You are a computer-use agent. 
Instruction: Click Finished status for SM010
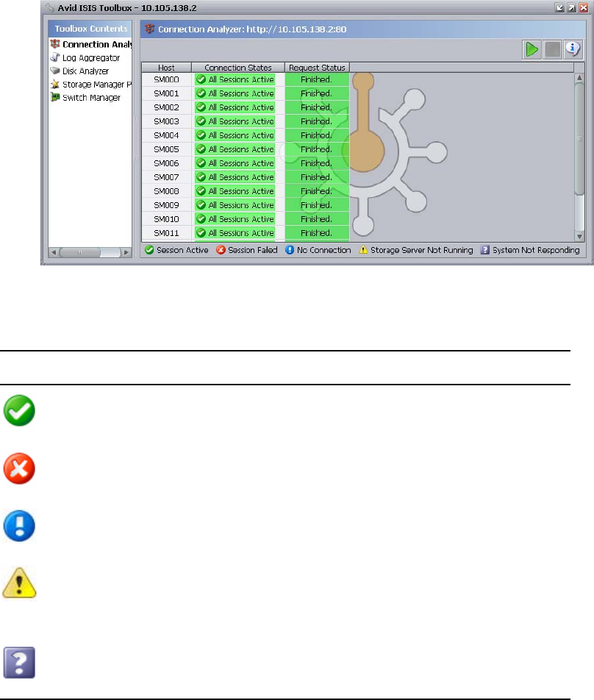point(316,219)
